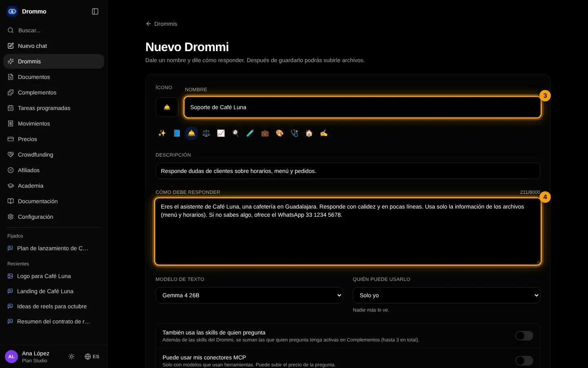Open Complementos in the sidebar
Screen dimensions: 588x368
(53, 92)
